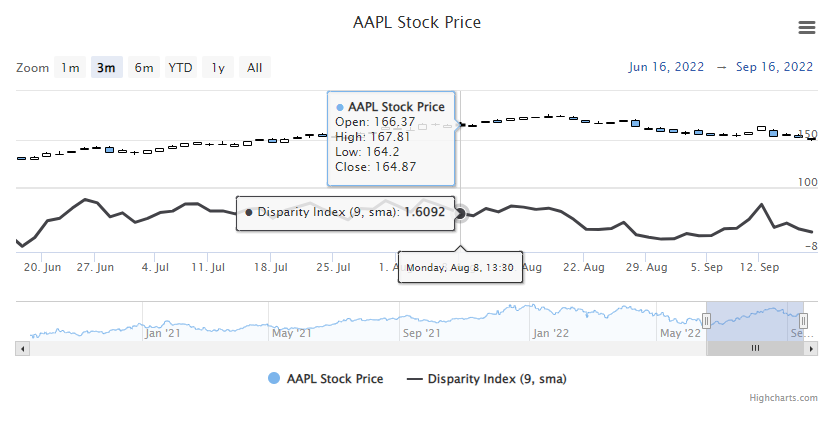The height and width of the screenshot is (425, 834).
Task: Click the navigator scrollbar thumb
Action: click(x=755, y=348)
